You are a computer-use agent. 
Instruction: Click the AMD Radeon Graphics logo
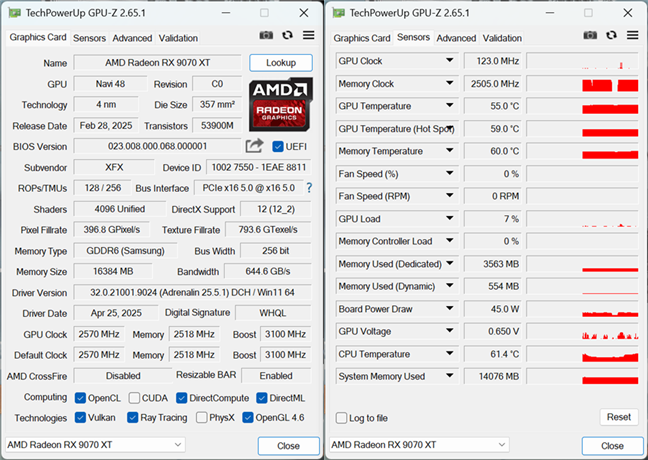click(281, 105)
